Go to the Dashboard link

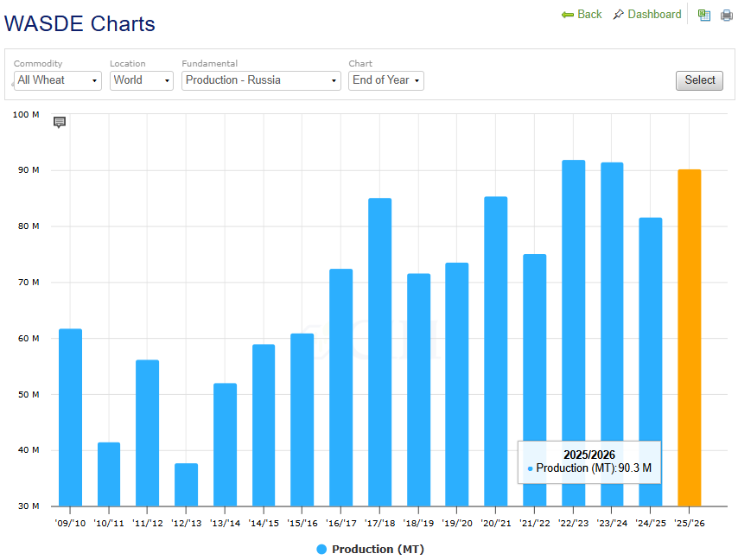(x=654, y=15)
